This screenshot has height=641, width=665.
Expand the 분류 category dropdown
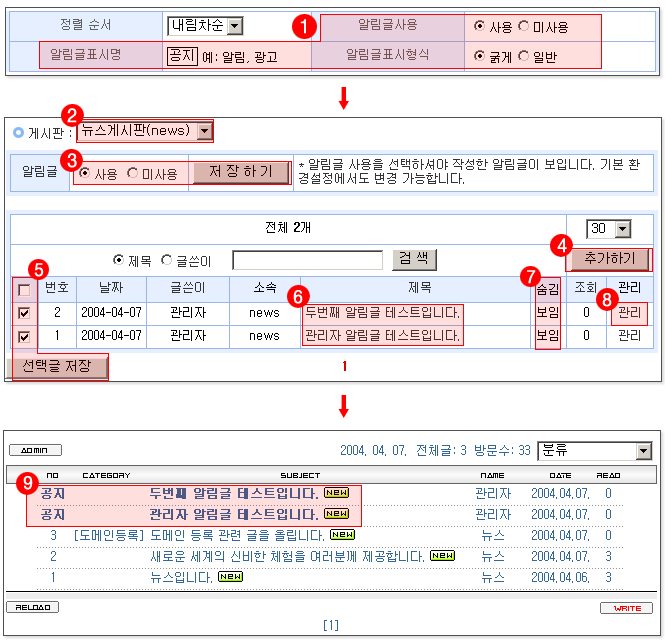(643, 451)
